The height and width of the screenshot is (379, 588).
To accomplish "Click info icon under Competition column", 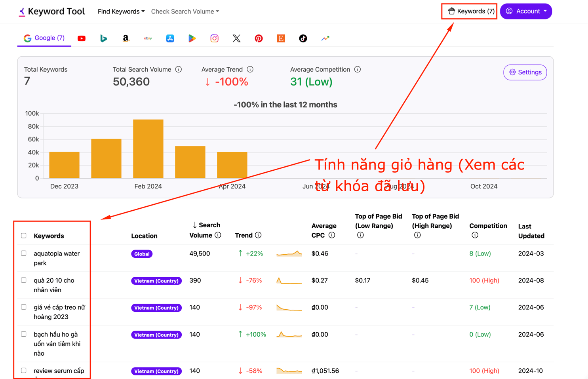I will point(475,235).
